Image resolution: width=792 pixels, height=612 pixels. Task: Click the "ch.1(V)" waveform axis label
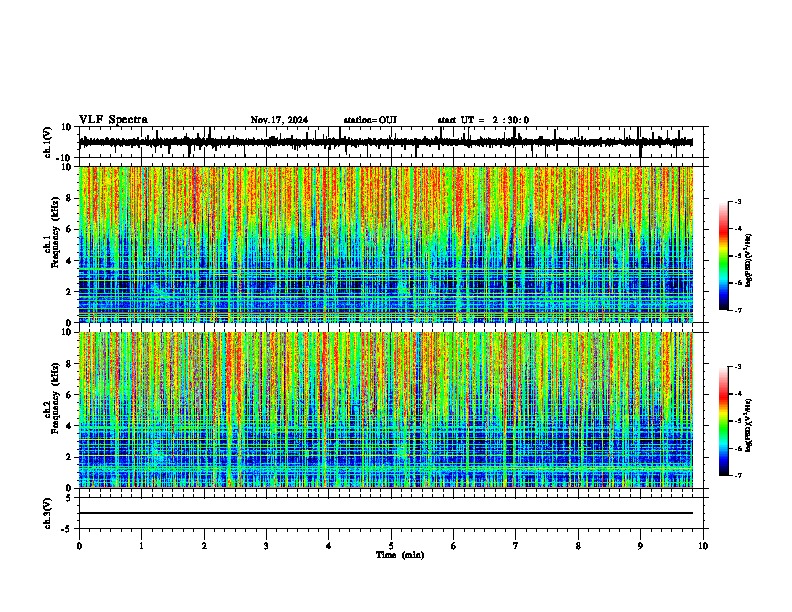(47, 142)
